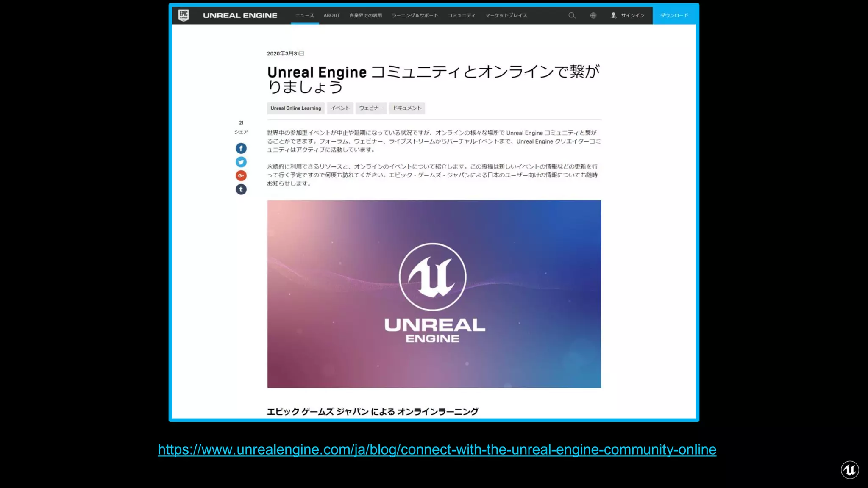Click the サインイン sign-in link
Image resolution: width=868 pixels, height=488 pixels.
click(632, 15)
